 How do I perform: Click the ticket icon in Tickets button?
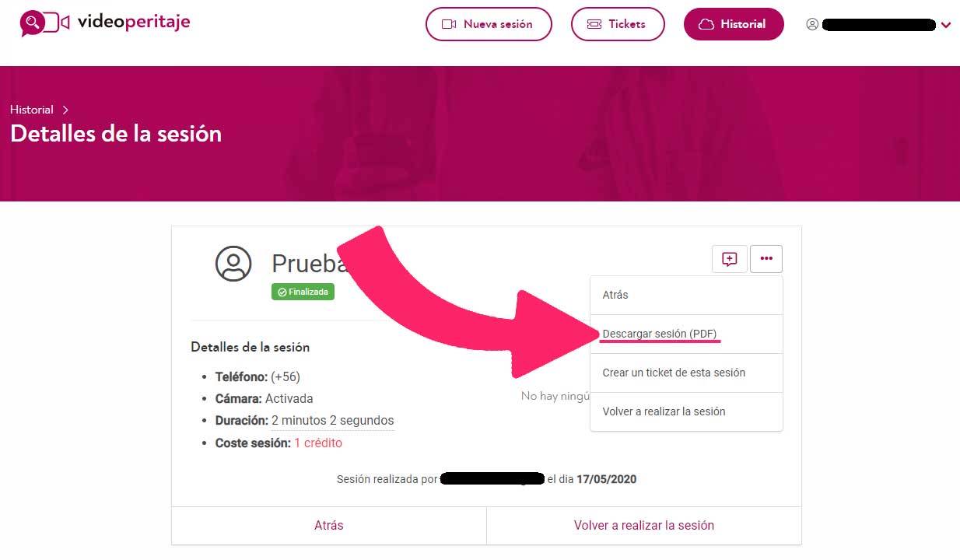click(x=594, y=24)
